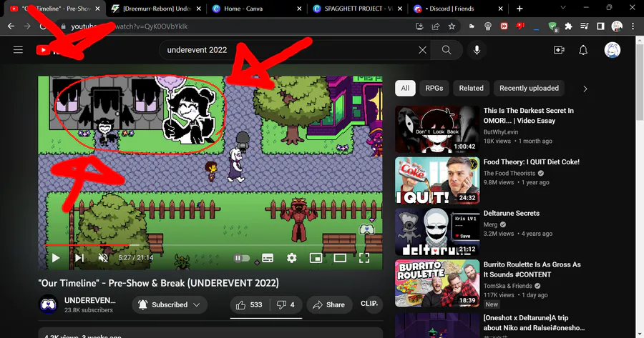
Task: Close the Home - Canva tab
Action: click(299, 9)
